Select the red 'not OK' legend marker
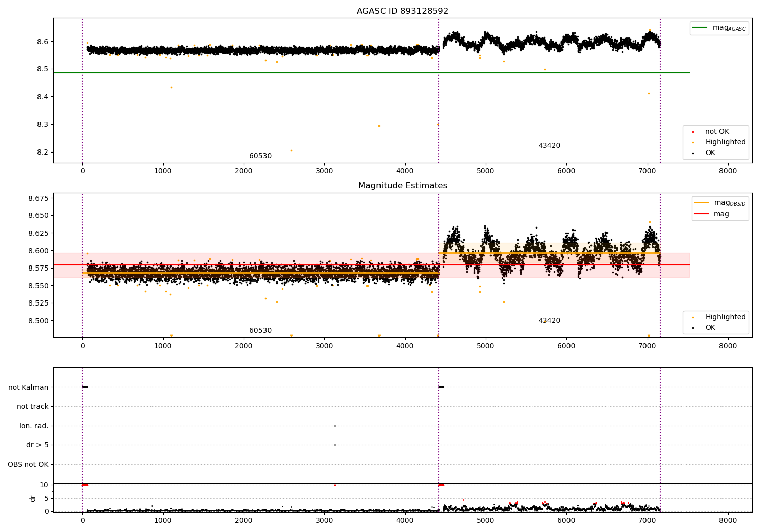This screenshot has height=532, width=760. pyautogui.click(x=693, y=132)
